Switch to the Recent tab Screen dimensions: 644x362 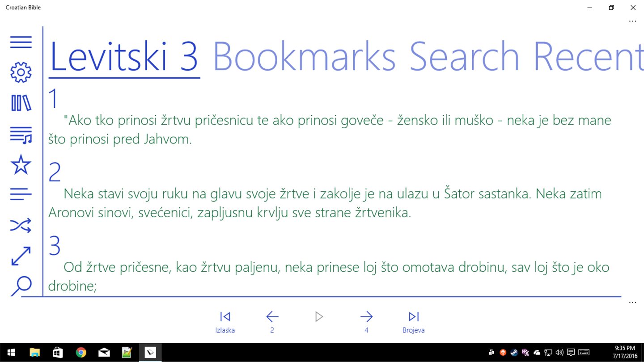point(589,57)
